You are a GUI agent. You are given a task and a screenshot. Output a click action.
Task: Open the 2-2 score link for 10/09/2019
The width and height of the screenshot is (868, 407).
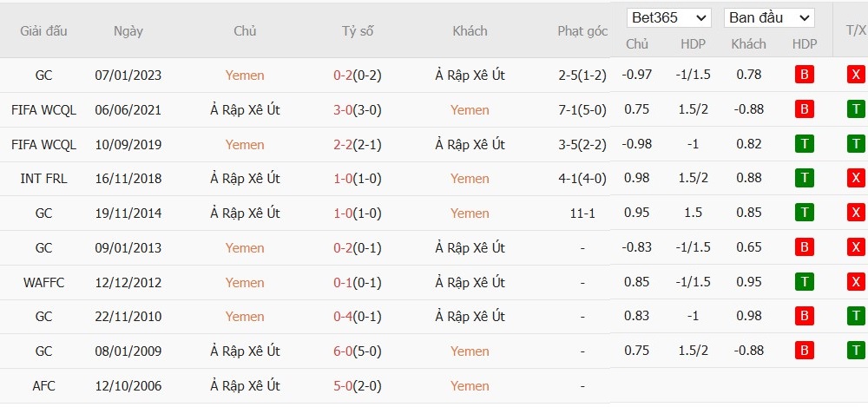pos(343,145)
